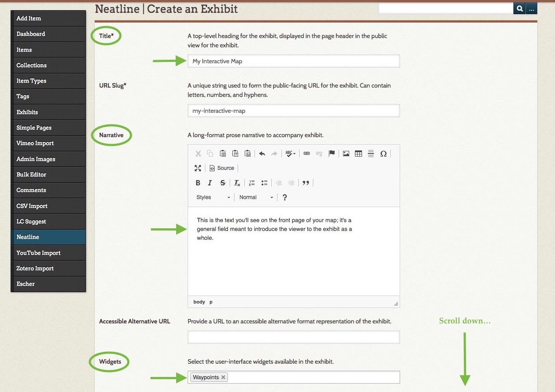The image size is (555, 392).
Task: Open LC Suggest in the sidebar
Action: click(48, 221)
